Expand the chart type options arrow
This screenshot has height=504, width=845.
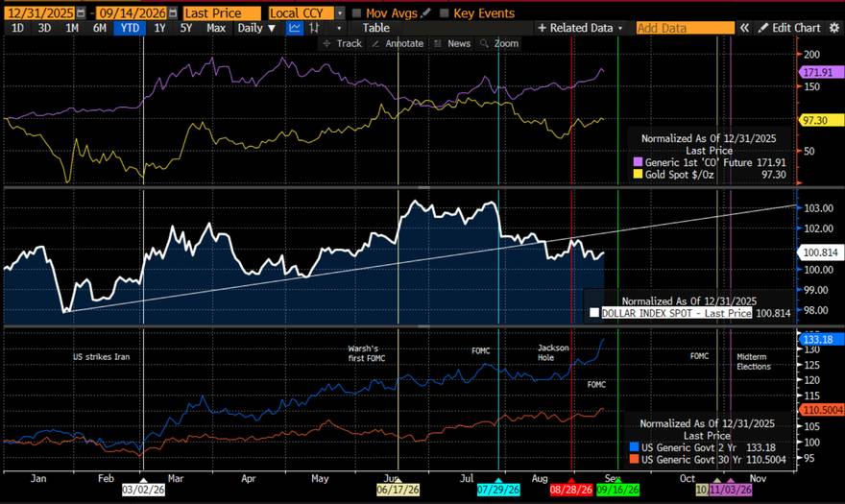pyautogui.click(x=339, y=28)
